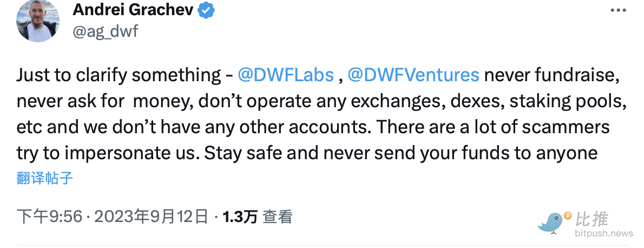Click the bitpush.news watermark text
The image size is (644, 248).
(603, 234)
